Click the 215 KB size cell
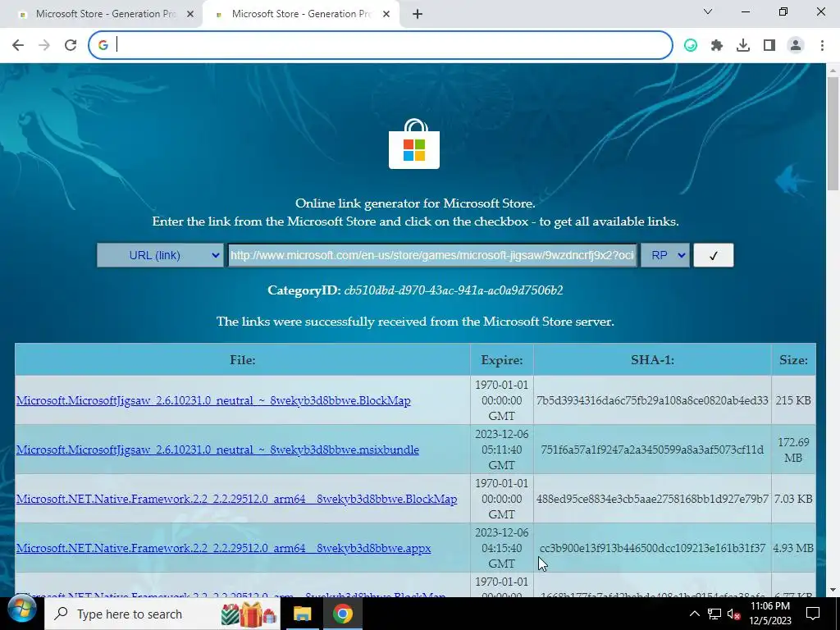840x630 pixels. pyautogui.click(x=793, y=400)
